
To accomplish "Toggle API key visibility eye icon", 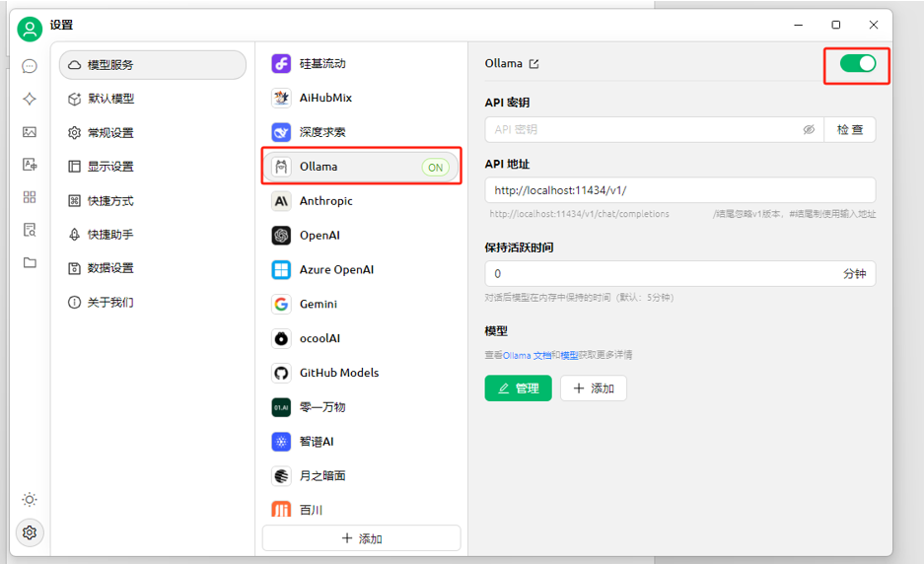I will click(x=809, y=129).
